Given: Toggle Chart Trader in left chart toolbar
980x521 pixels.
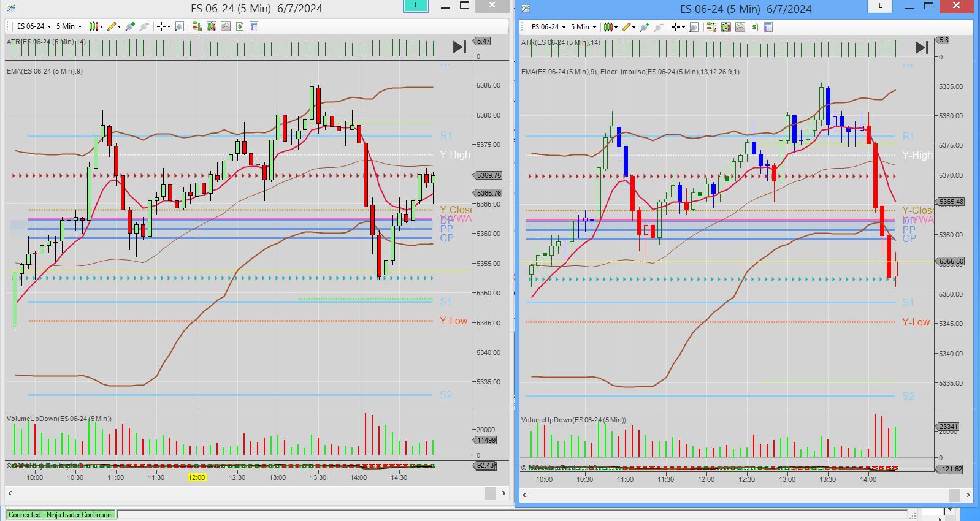Looking at the screenshot, I should (x=197, y=26).
